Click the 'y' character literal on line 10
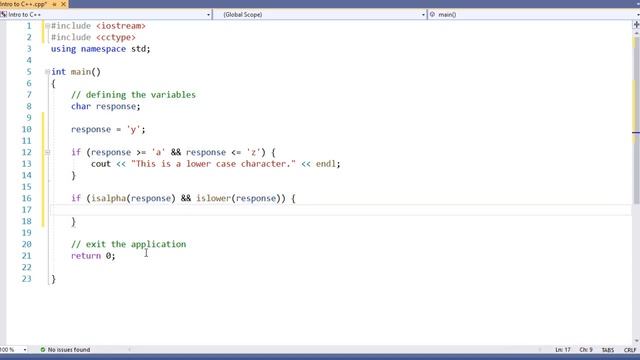The width and height of the screenshot is (640, 360). 133,129
